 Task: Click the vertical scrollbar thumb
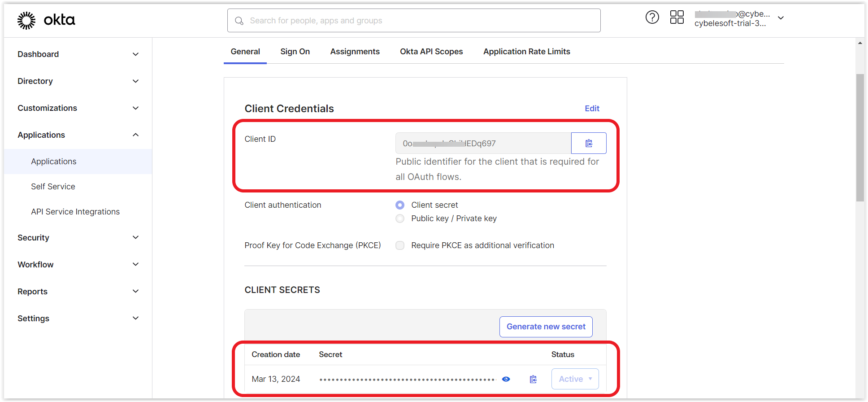[x=859, y=138]
